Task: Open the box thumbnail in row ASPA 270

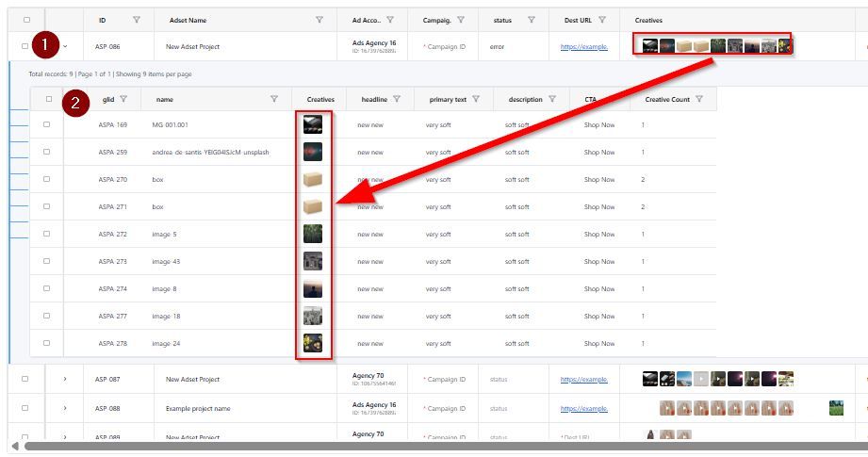Action: pos(313,179)
